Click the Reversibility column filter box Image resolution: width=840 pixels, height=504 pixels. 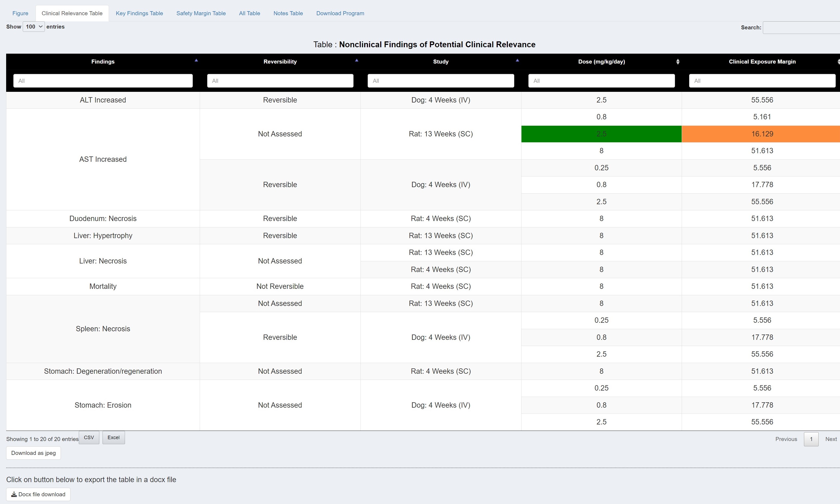click(280, 81)
